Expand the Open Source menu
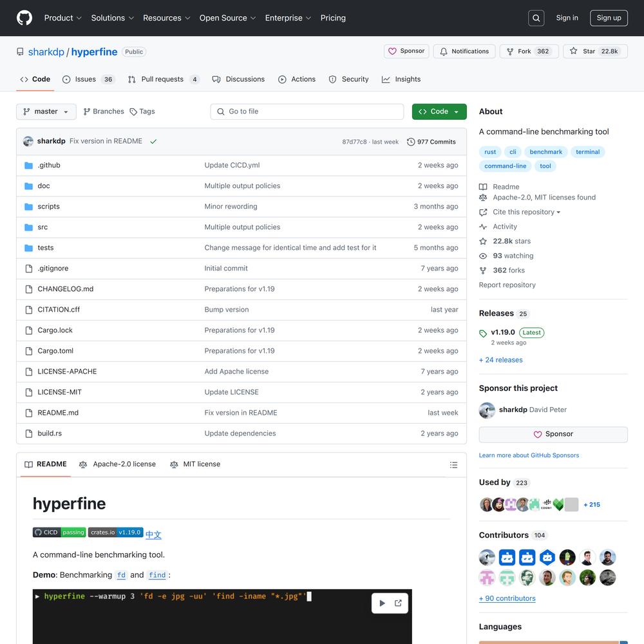This screenshot has height=644, width=644. coord(227,18)
